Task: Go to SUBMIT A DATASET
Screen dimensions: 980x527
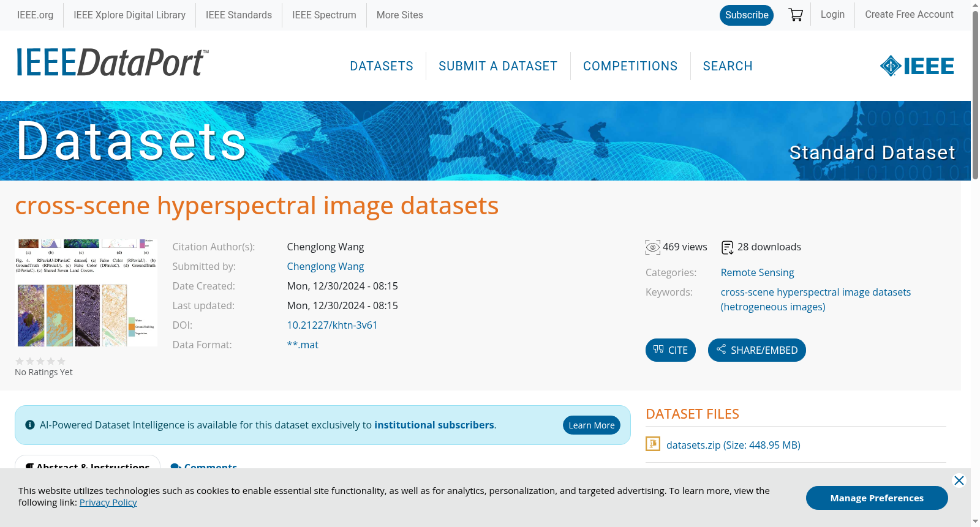Action: (x=498, y=66)
